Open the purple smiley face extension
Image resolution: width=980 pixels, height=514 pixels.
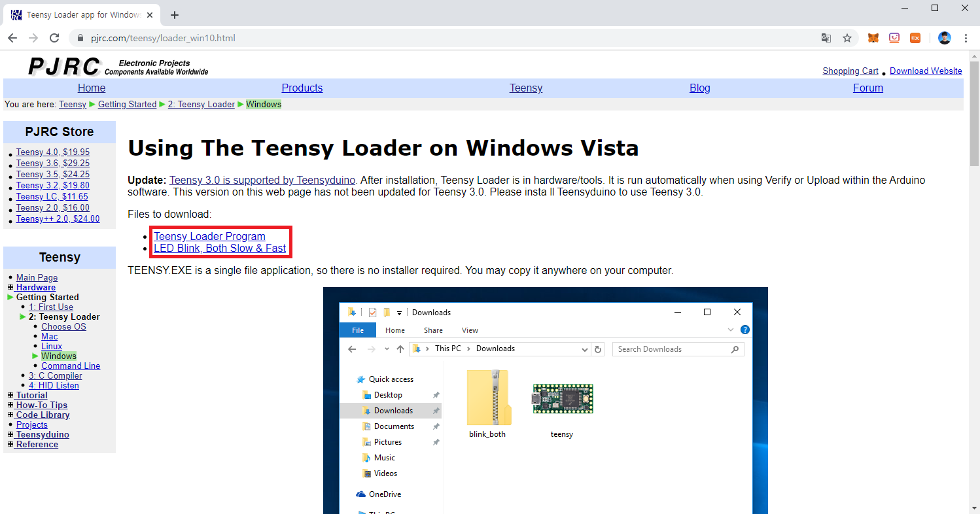[x=894, y=38]
